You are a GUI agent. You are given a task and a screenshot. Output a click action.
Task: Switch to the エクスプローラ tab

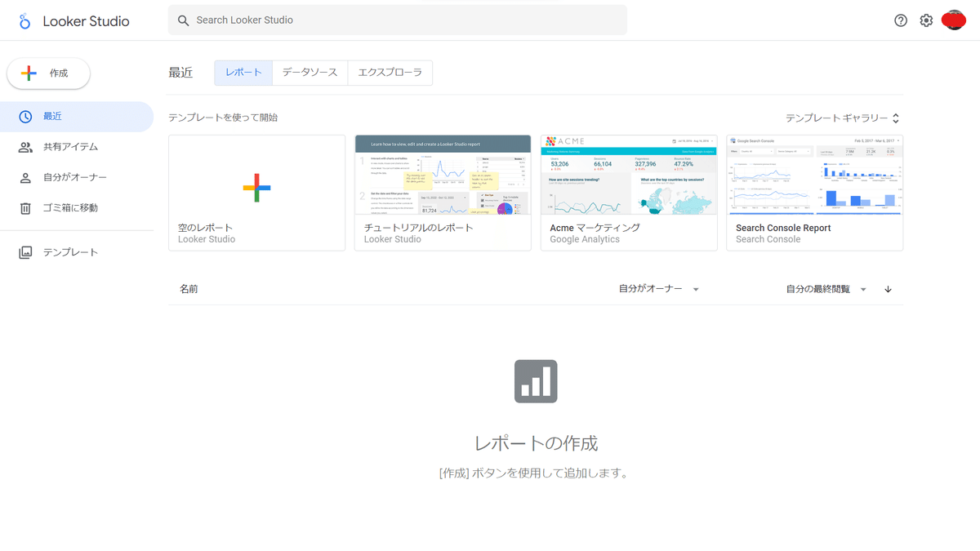390,73
